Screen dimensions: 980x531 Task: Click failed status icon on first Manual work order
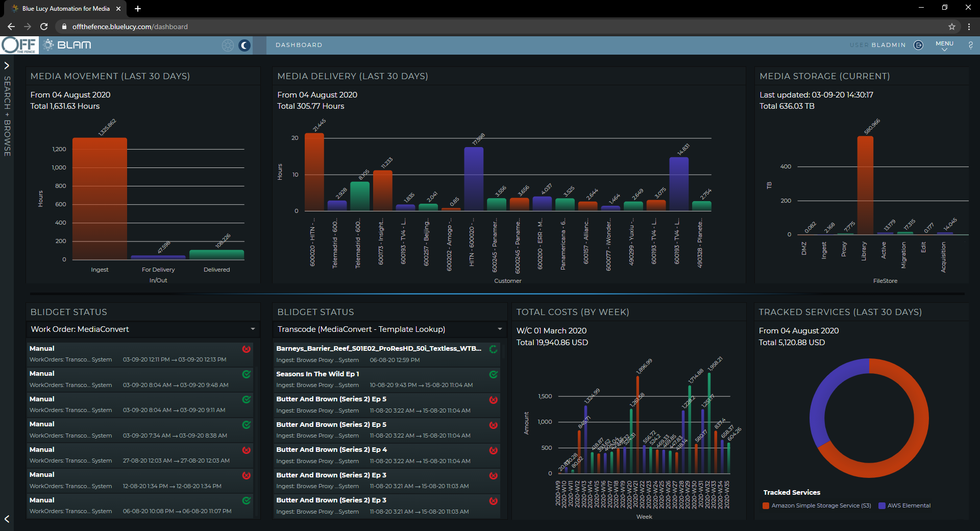247,349
